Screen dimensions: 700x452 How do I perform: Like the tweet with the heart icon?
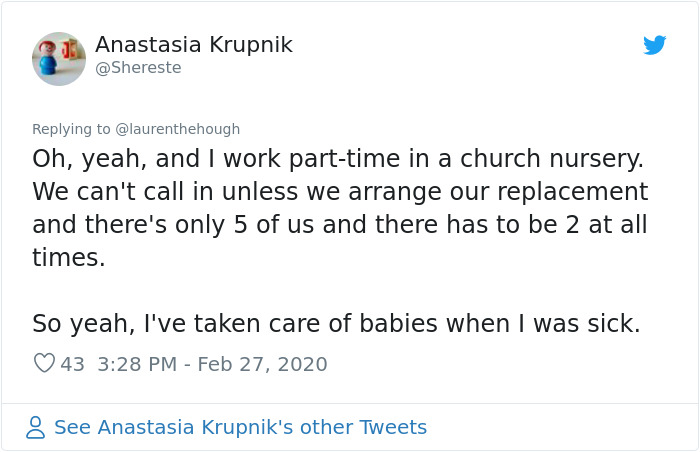[x=44, y=364]
